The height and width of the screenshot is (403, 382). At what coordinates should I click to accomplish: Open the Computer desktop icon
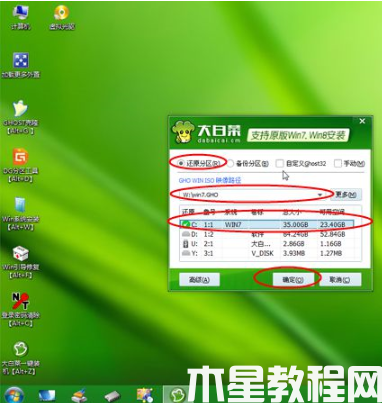click(20, 18)
